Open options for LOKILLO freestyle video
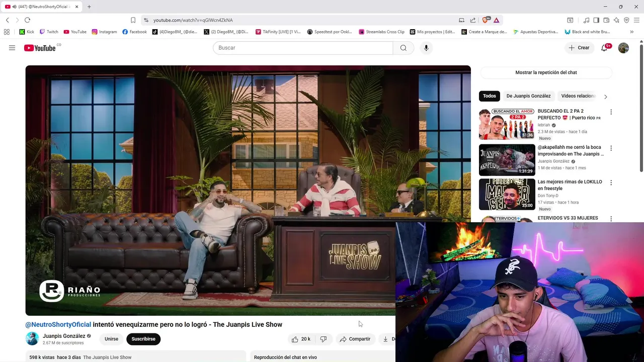The width and height of the screenshot is (644, 362). (611, 183)
